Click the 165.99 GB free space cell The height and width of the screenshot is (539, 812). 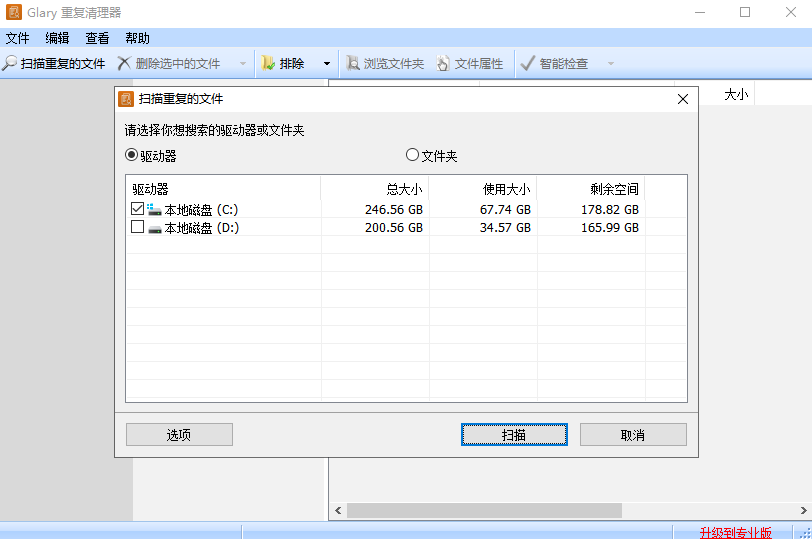[x=610, y=228]
